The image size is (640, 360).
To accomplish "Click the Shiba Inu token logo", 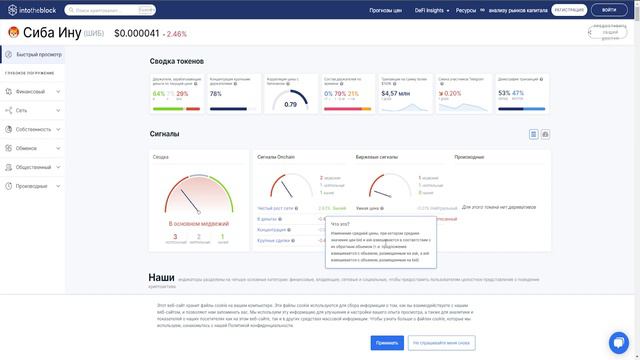I will pyautogui.click(x=13, y=32).
